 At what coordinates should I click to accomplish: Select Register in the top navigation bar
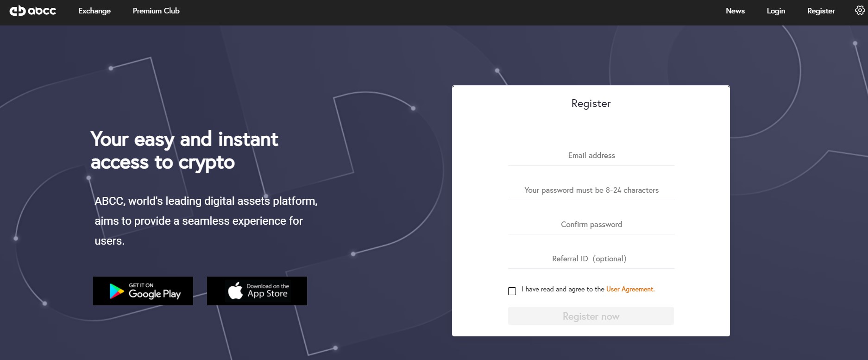[x=821, y=11]
